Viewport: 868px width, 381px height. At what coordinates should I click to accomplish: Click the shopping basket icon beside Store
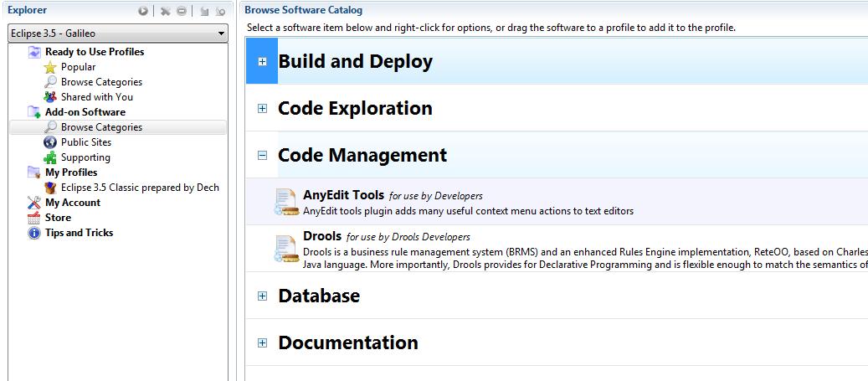click(34, 218)
